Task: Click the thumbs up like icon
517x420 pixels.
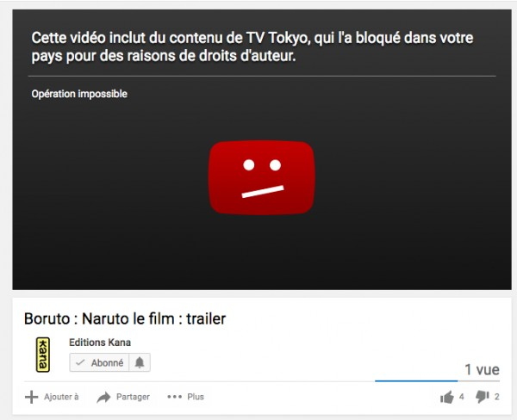Action: (446, 397)
